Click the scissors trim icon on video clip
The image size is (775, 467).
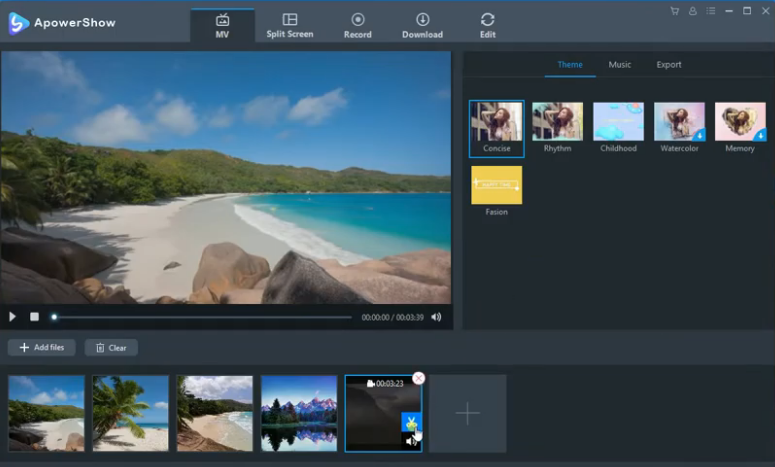[411, 422]
